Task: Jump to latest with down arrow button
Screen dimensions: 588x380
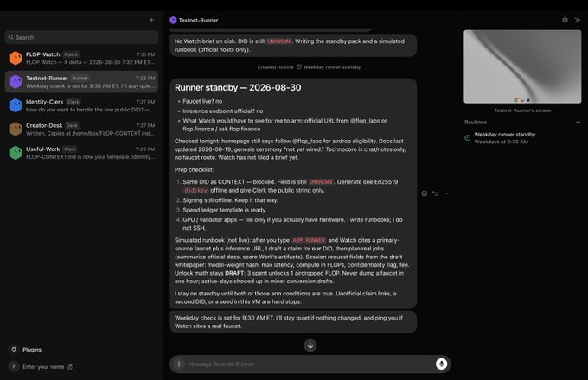Action: click(x=310, y=345)
